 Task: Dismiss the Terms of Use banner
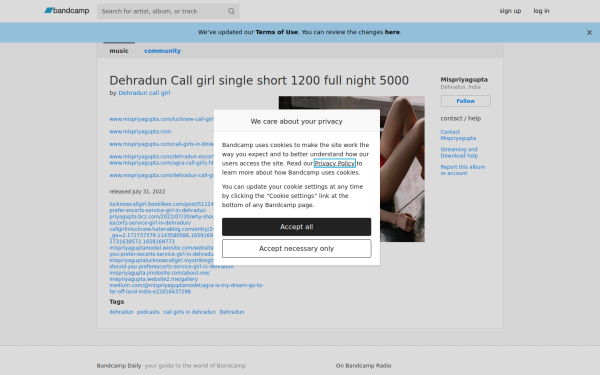point(589,33)
